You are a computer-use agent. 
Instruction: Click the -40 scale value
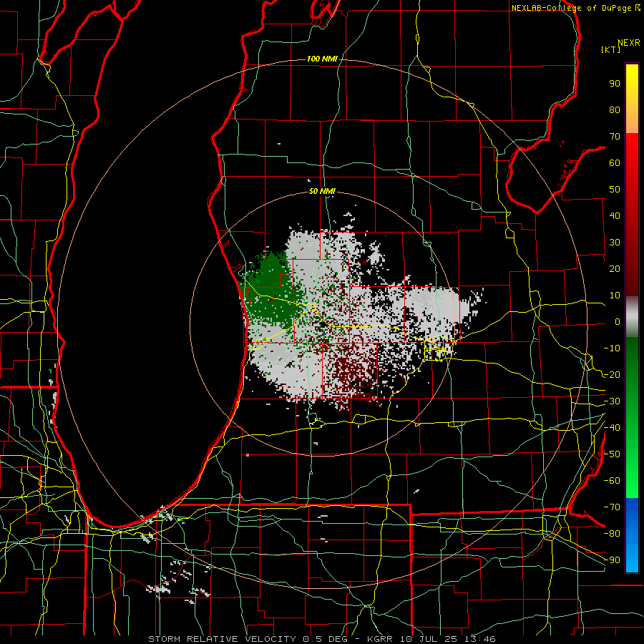pyautogui.click(x=612, y=428)
